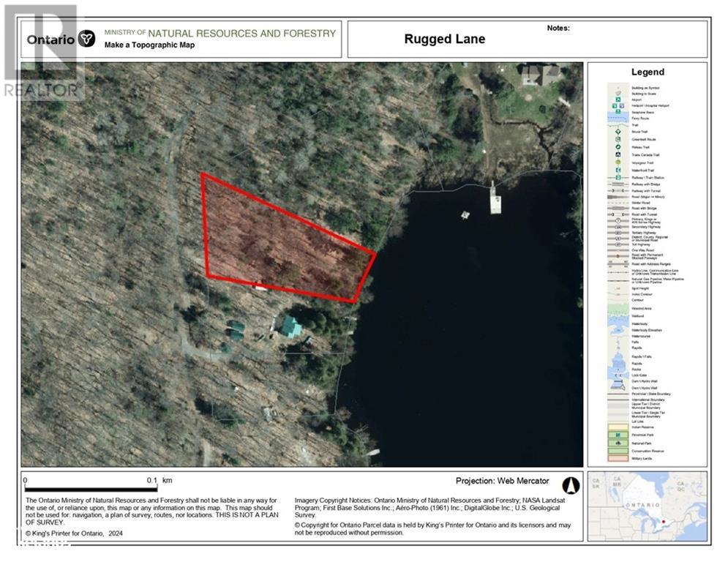Click the Ontario inset locator map
This screenshot has height=562, width=728.
pos(647,506)
